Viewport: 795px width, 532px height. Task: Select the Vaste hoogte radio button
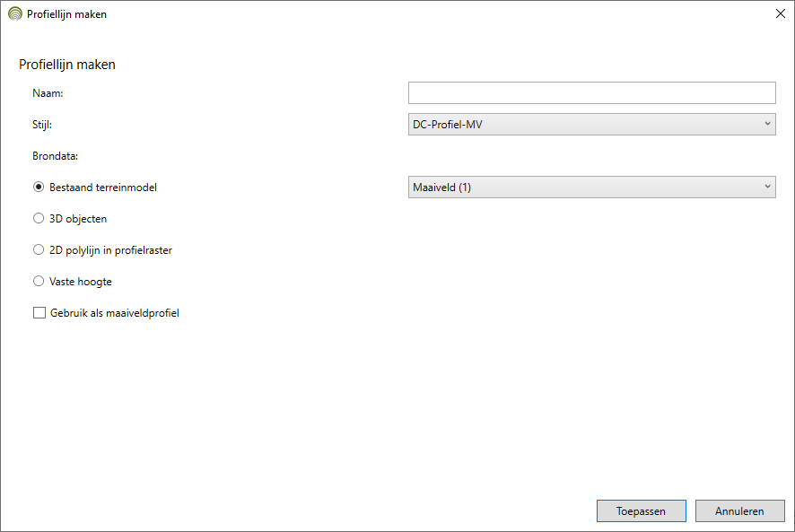pyautogui.click(x=39, y=282)
